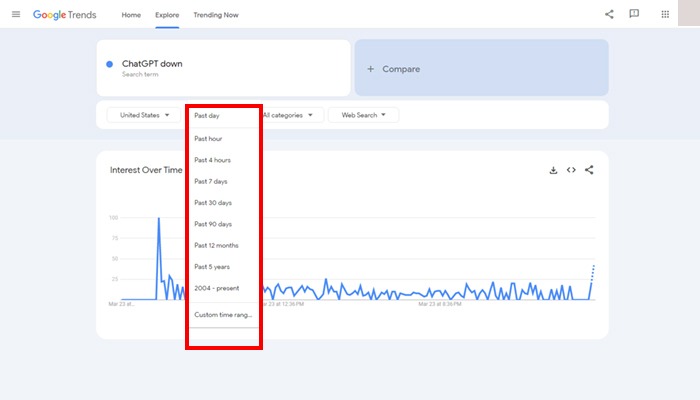This screenshot has height=400, width=700.
Task: Click the Google Trends logo
Action: pyautogui.click(x=65, y=15)
